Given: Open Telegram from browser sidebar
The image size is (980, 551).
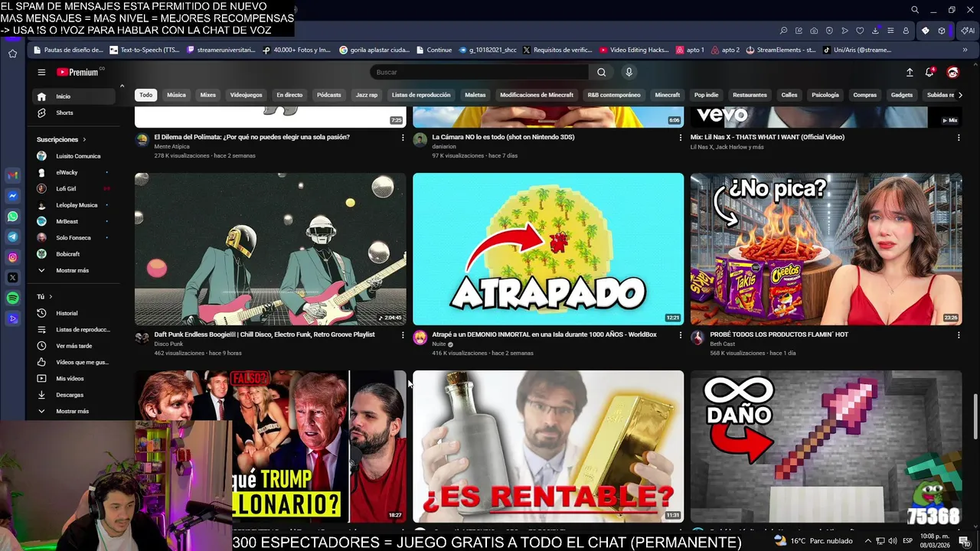Looking at the screenshot, I should pos(13,237).
